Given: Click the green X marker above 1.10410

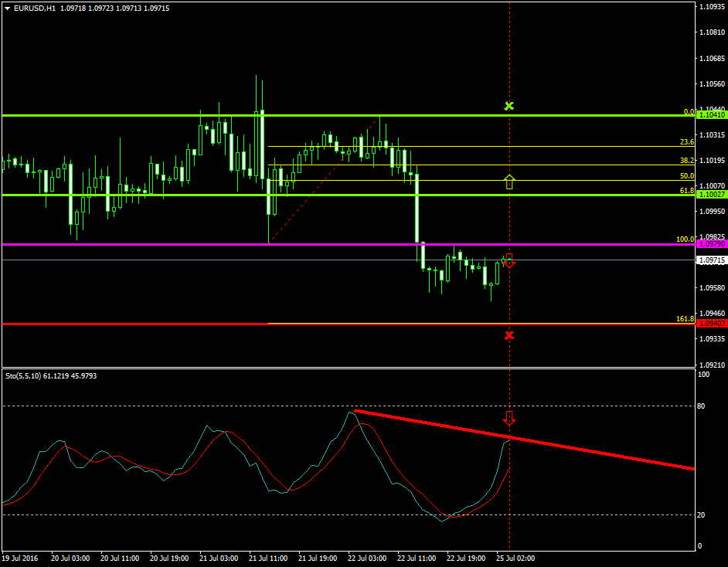Looking at the screenshot, I should [509, 105].
